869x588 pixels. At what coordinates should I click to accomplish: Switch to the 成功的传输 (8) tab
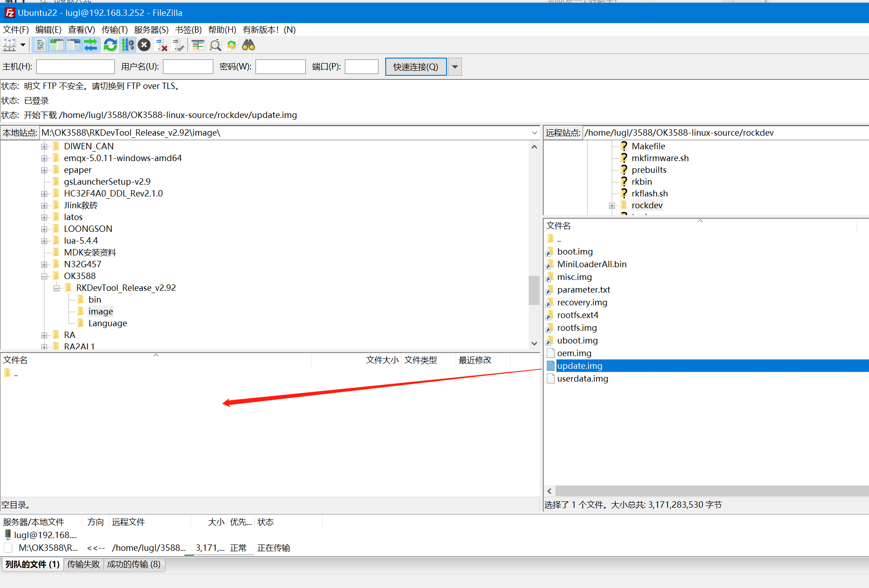(134, 564)
